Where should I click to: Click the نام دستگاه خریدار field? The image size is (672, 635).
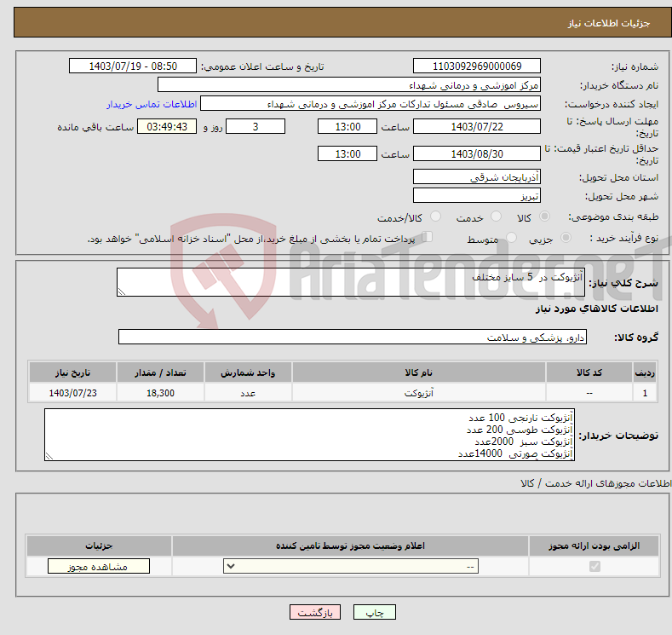pyautogui.click(x=349, y=85)
